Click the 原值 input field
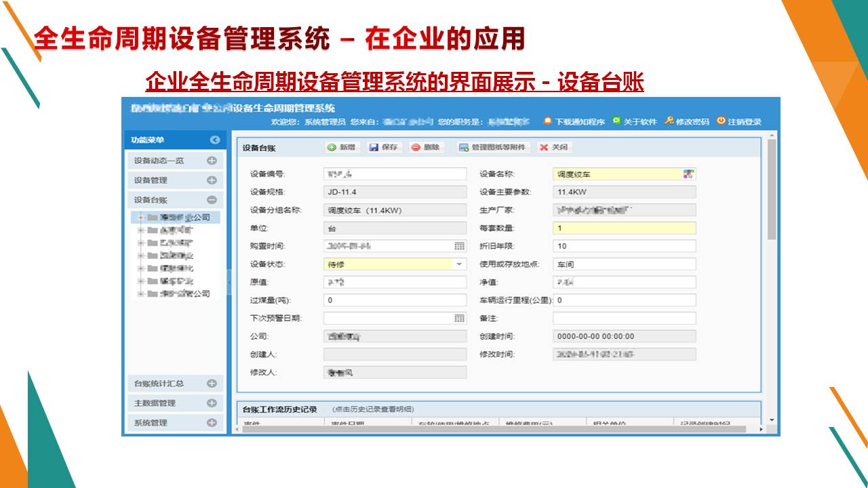The width and height of the screenshot is (868, 488). click(395, 282)
